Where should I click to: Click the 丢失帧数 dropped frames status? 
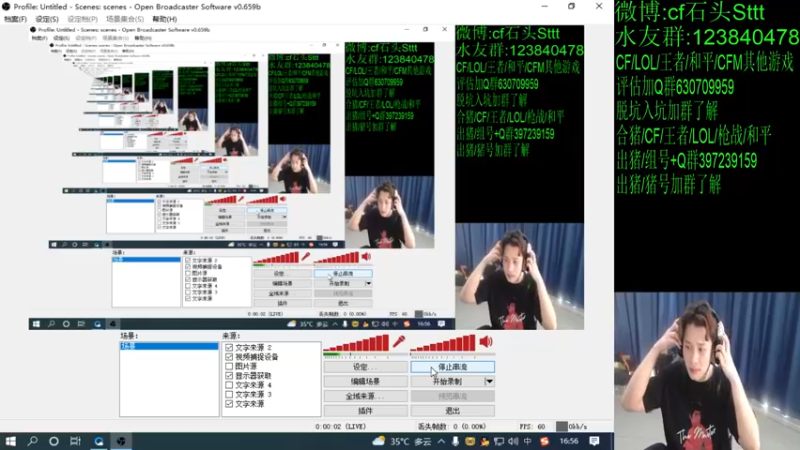pyautogui.click(x=452, y=427)
